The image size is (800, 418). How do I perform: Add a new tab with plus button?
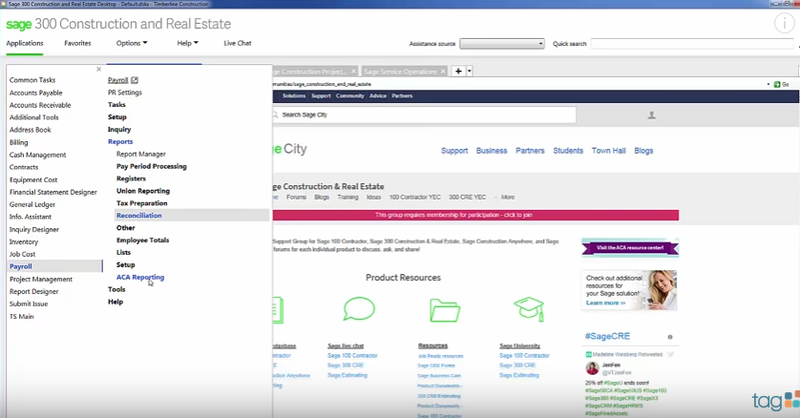tap(458, 71)
